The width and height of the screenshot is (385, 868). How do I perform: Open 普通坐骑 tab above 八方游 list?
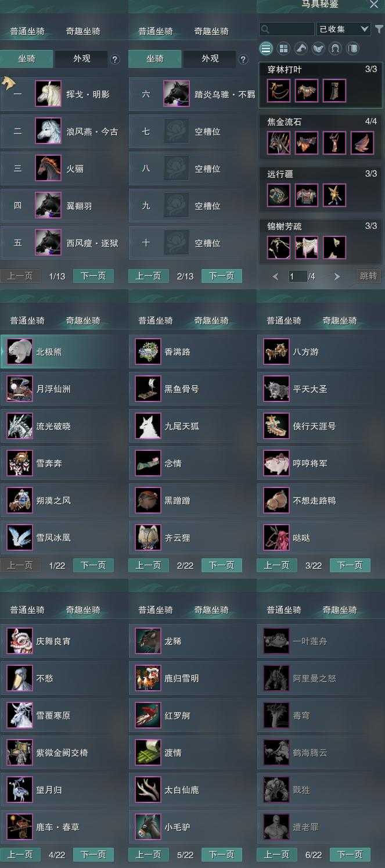pyautogui.click(x=284, y=321)
